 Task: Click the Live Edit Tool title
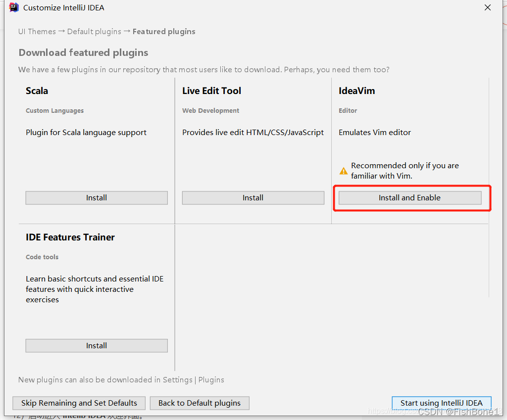point(212,91)
